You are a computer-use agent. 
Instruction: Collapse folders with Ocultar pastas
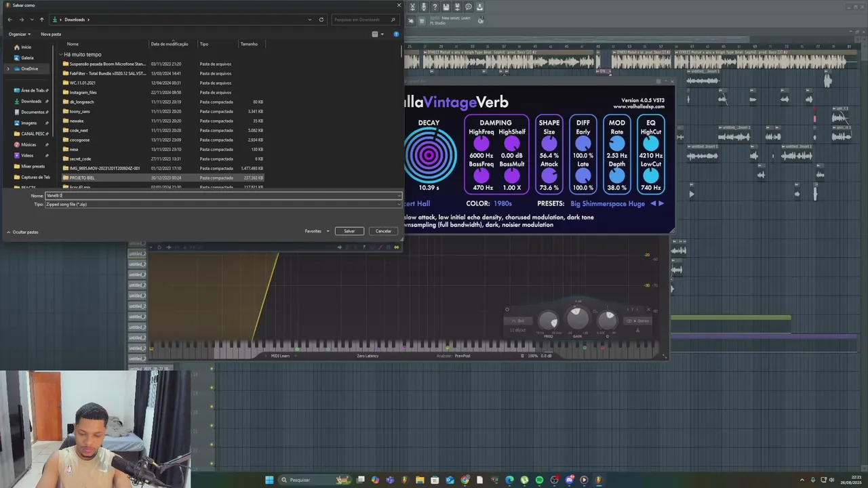click(x=22, y=232)
